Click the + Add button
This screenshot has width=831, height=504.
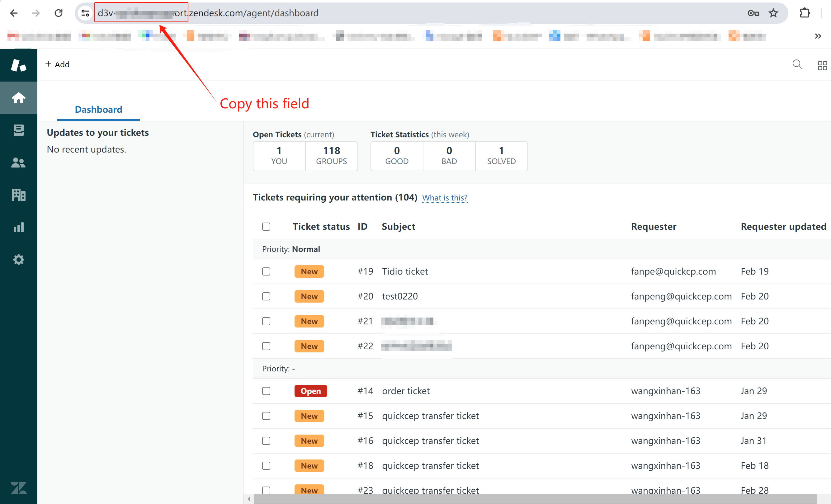(57, 64)
